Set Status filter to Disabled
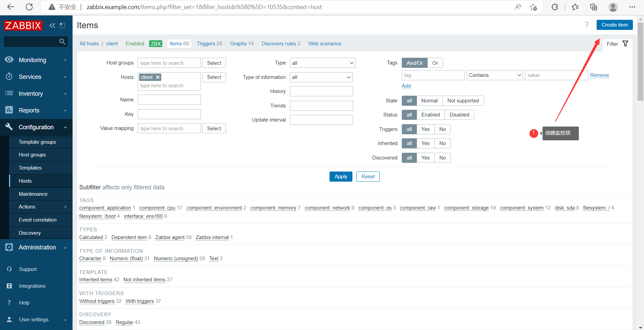Screen dimensions: 644x330 [x=459, y=115]
